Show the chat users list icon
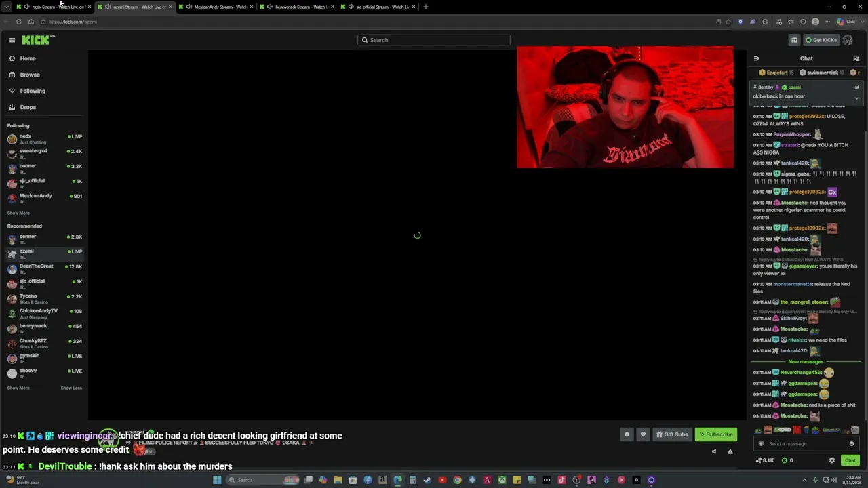868x488 pixels. point(856,58)
